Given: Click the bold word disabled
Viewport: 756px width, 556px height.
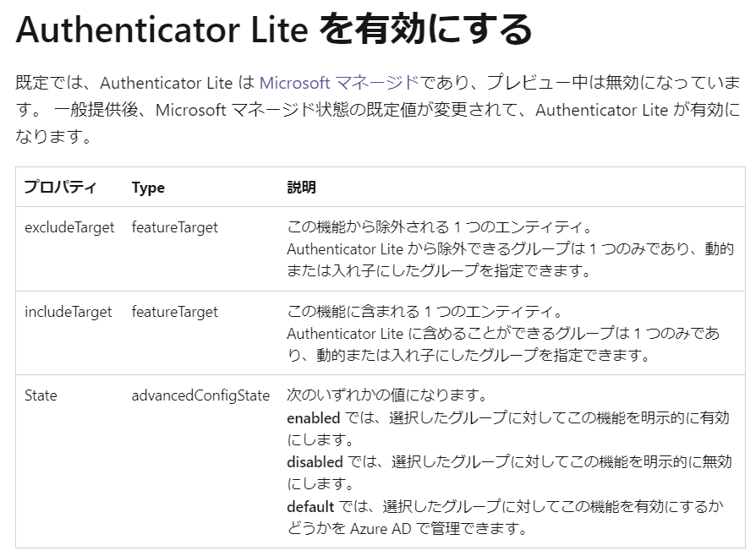Looking at the screenshot, I should click(x=315, y=462).
